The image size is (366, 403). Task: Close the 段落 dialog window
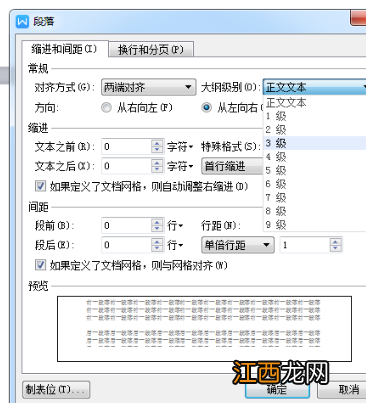(358, 17)
